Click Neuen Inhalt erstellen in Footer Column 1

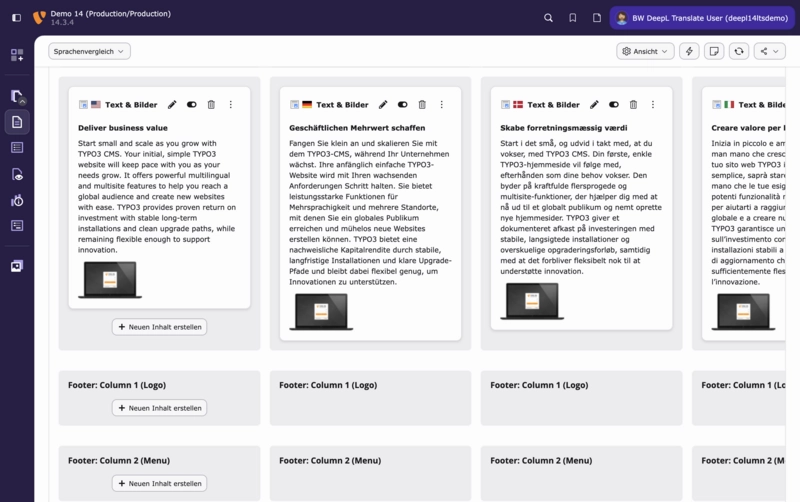[x=160, y=408]
